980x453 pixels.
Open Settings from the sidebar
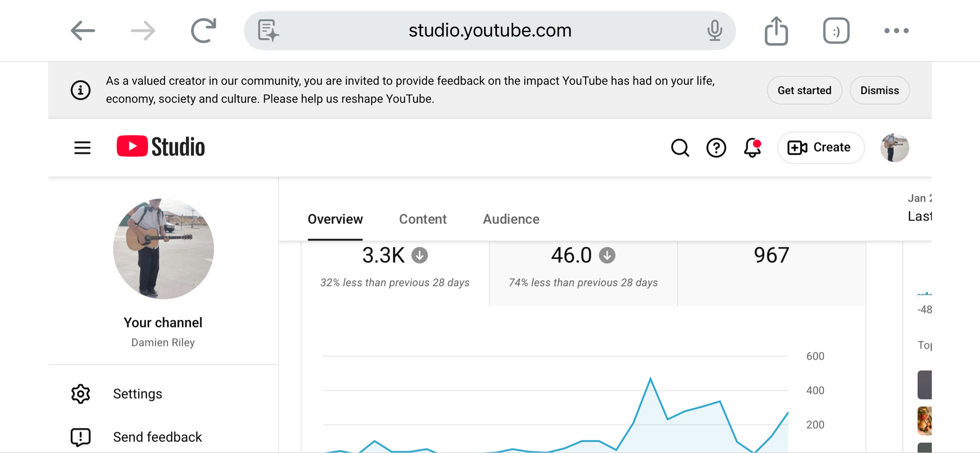click(137, 394)
